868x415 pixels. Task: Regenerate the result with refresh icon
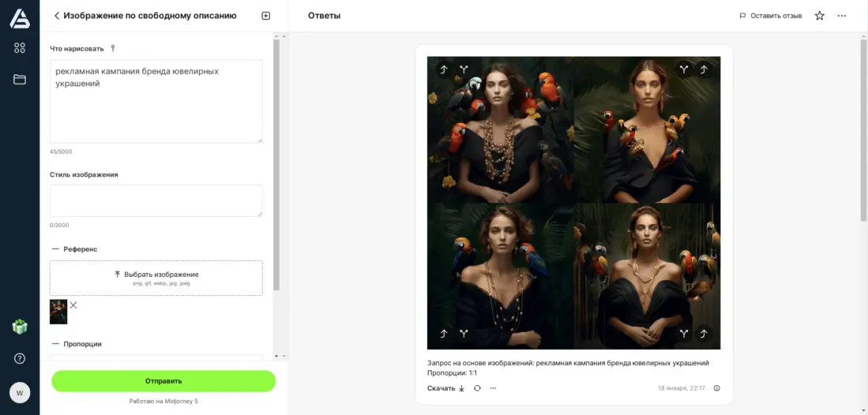click(x=477, y=388)
